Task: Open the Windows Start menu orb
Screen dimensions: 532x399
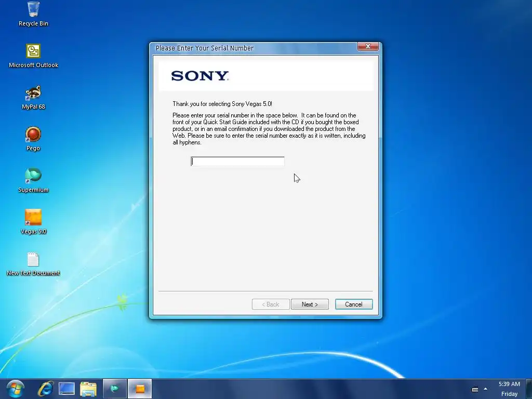Action: point(15,389)
